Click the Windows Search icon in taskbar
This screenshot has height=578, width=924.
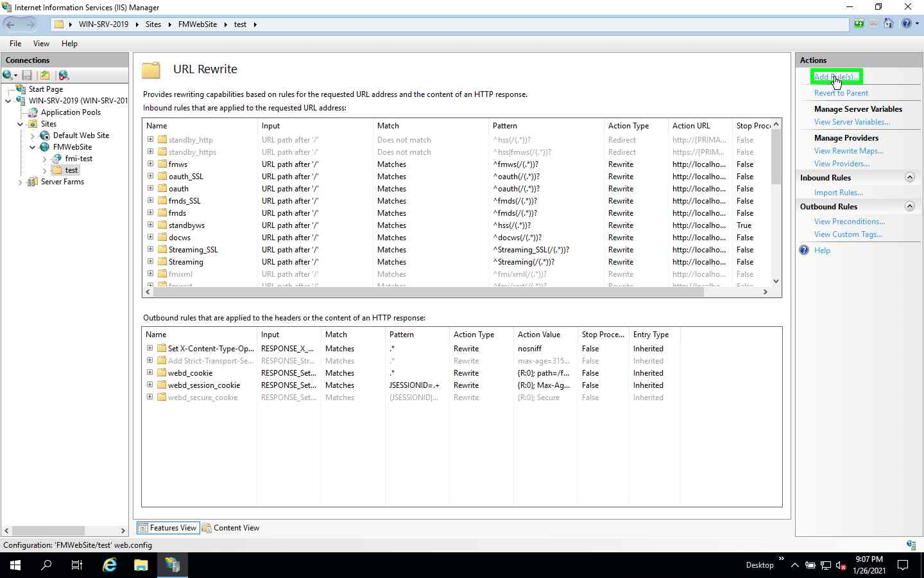(45, 565)
